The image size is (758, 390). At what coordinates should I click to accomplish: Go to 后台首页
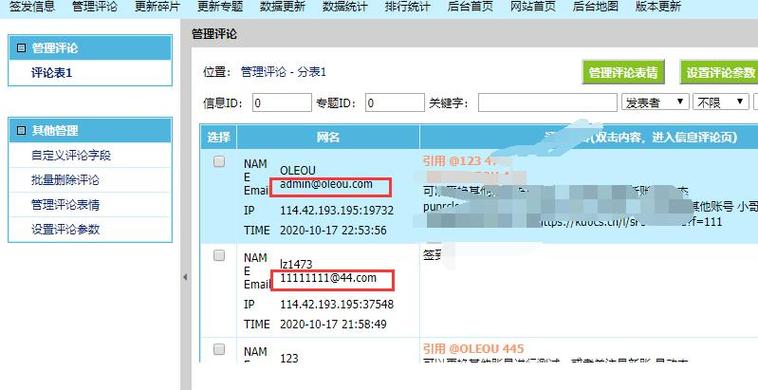[470, 7]
